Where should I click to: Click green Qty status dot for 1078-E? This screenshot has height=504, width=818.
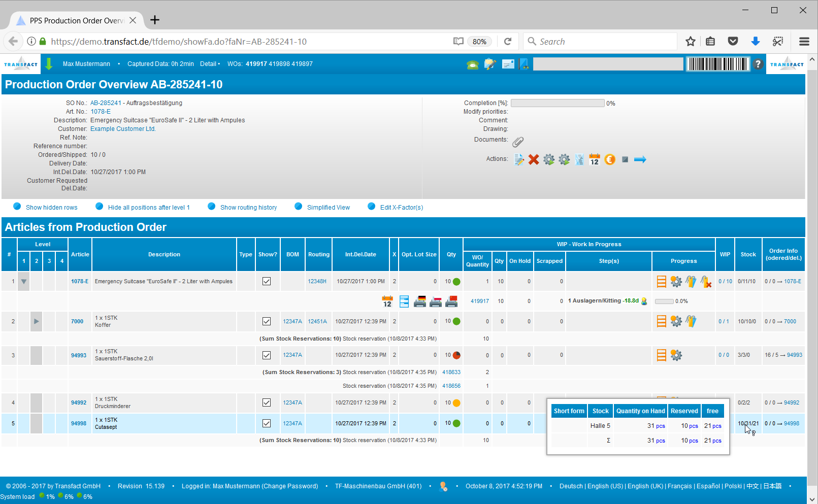(x=456, y=282)
